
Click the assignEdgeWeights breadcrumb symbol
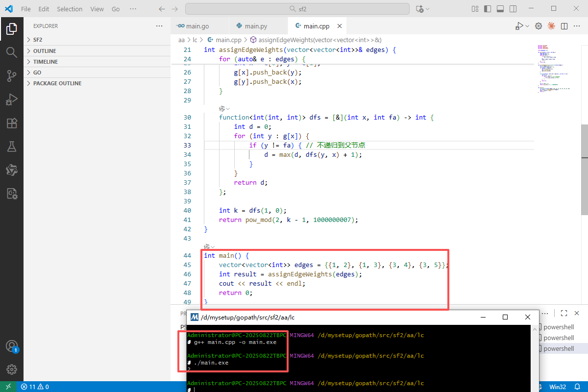click(x=316, y=40)
